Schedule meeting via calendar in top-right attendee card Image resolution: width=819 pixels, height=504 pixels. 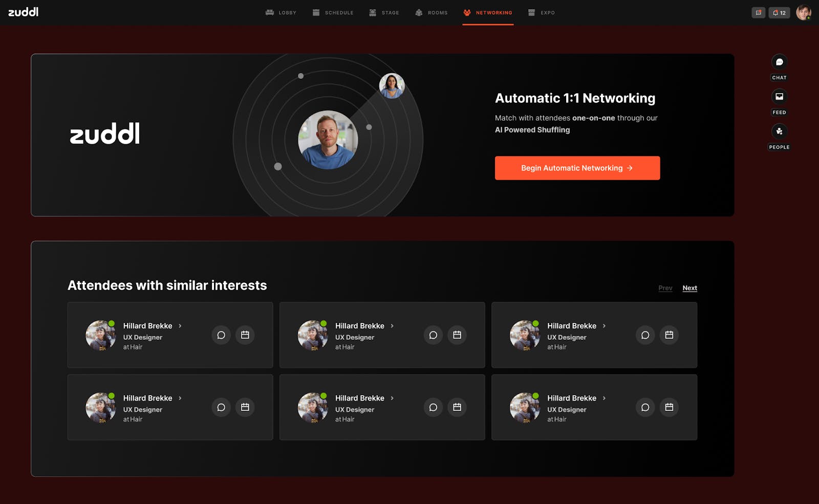click(669, 335)
